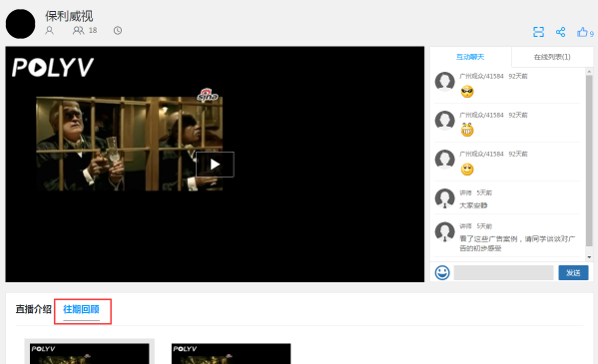Click the viewers count icon showing 18
Viewport: 598px width, 364px height.
tap(78, 31)
